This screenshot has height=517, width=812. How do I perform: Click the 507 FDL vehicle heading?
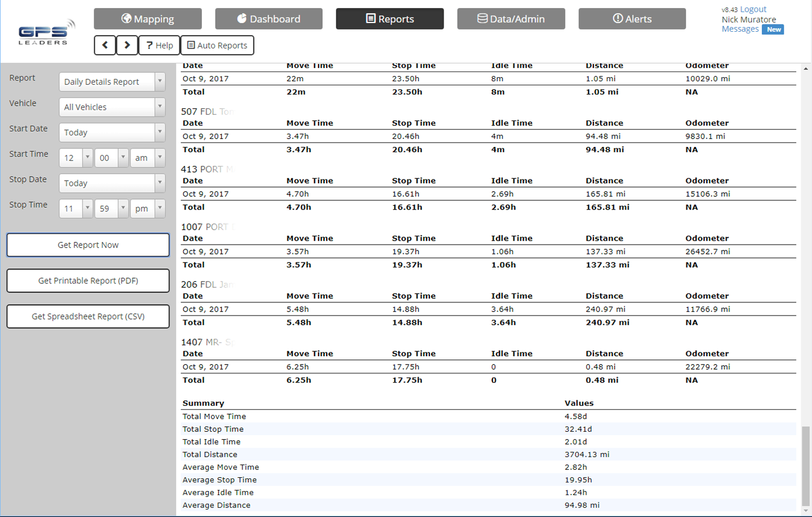click(207, 111)
